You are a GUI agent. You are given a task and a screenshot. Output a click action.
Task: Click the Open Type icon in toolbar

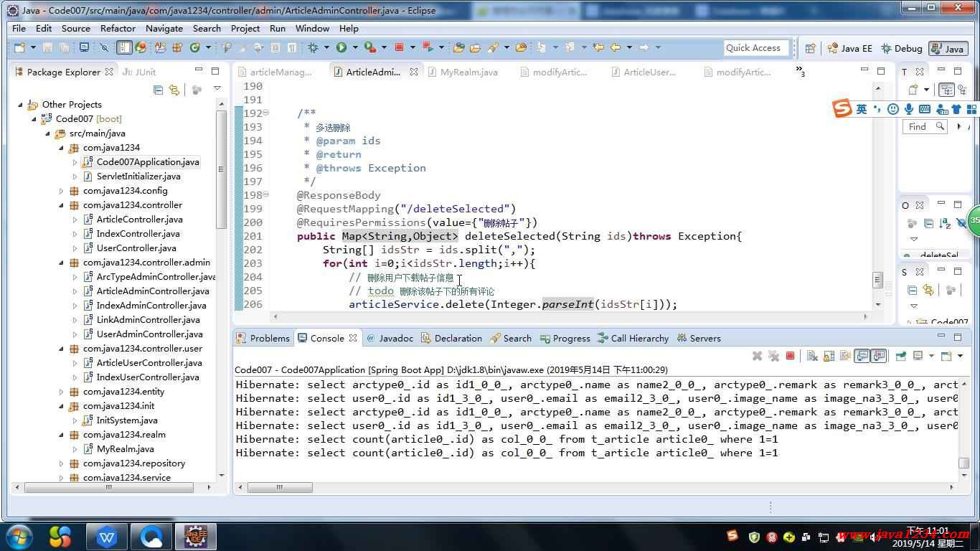click(458, 47)
